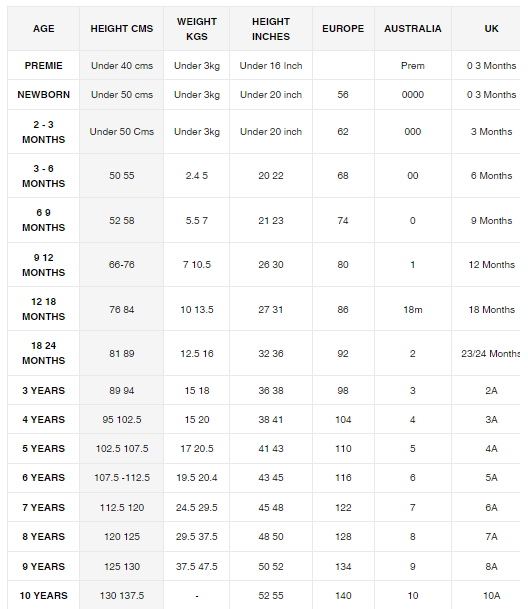The image size is (528, 609).
Task: Click the 37.5 47.5 weight cell
Action: tap(197, 566)
